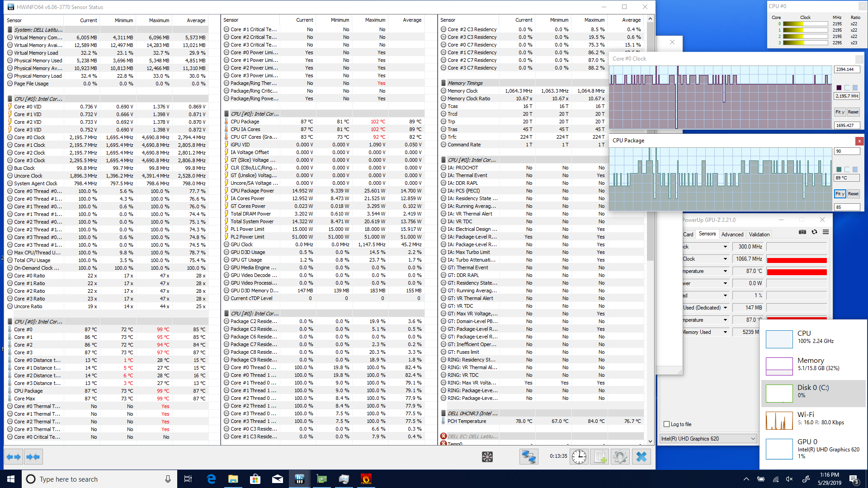
Task: Click the network remote monitoring icon
Action: click(528, 457)
